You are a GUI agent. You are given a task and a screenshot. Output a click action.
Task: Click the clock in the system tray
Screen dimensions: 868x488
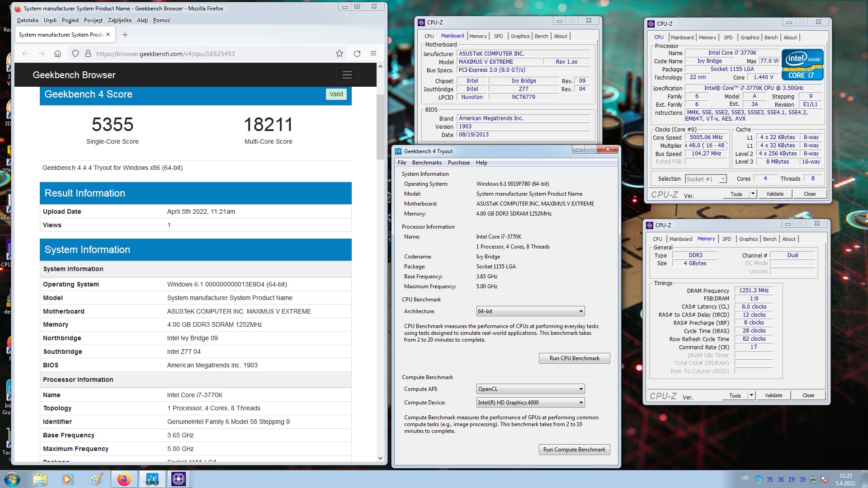(x=846, y=479)
